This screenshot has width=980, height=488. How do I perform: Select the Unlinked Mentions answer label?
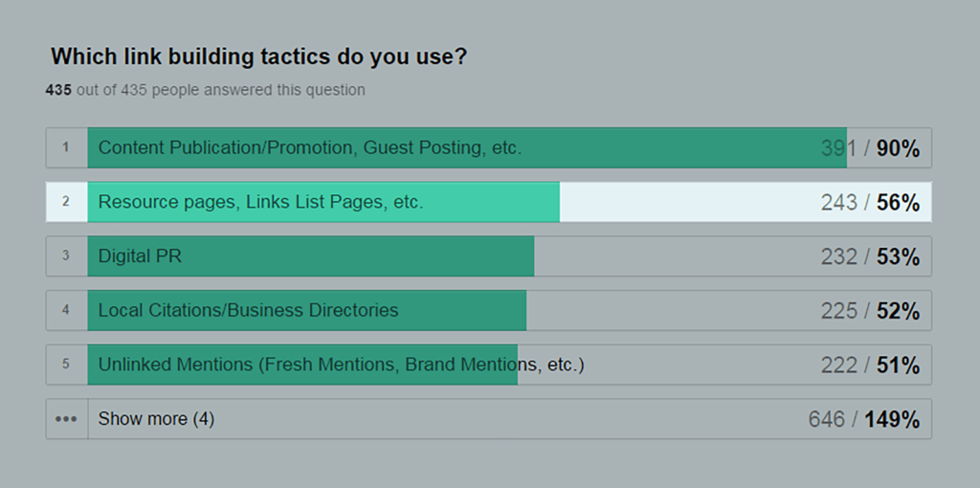341,365
